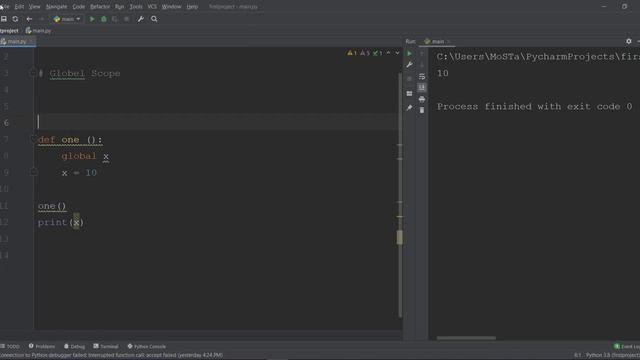
Task: Open Settings via the toolbar wrench icon
Action: pyautogui.click(x=140, y=19)
